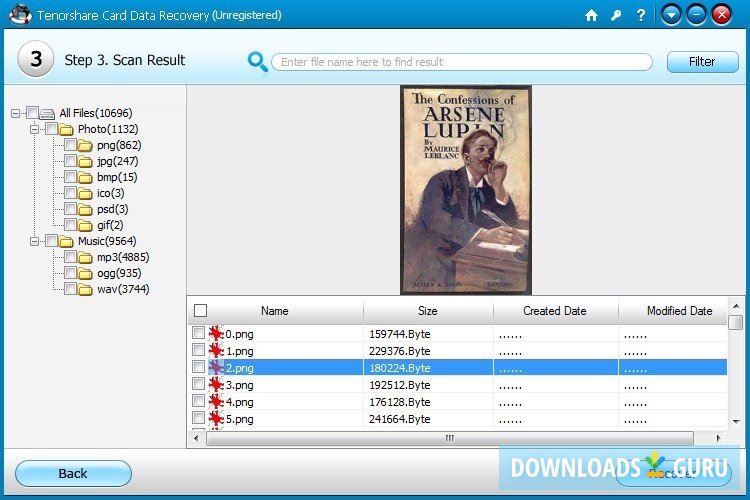Viewport: 750px width, 500px height.
Task: Tick the ogg(935) folder checkbox
Action: pyautogui.click(x=70, y=273)
